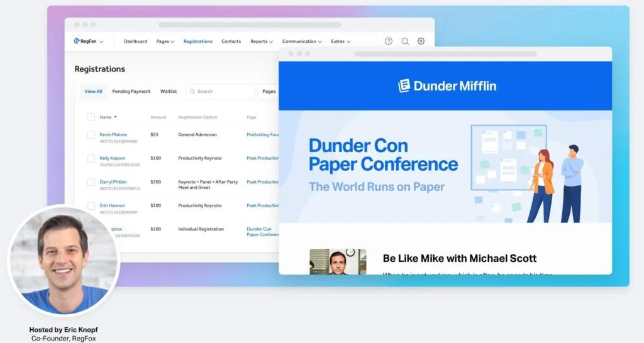Image resolution: width=644 pixels, height=343 pixels.
Task: Click The World Runs on Paper tagline
Action: click(377, 187)
